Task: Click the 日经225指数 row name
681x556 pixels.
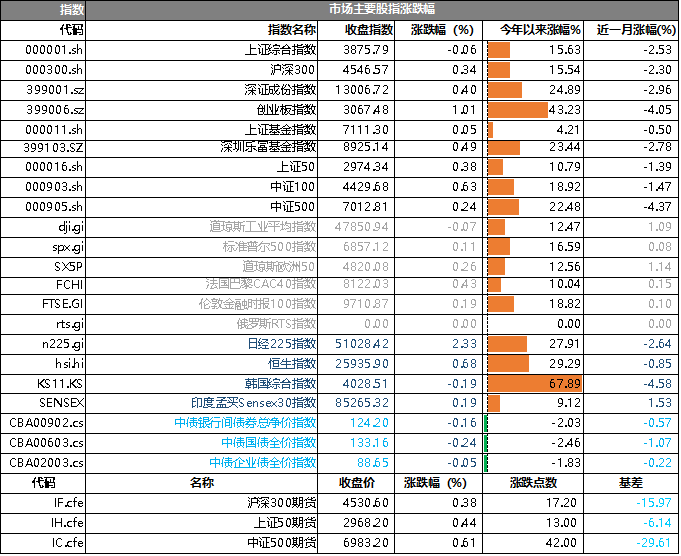Action: tap(281, 344)
